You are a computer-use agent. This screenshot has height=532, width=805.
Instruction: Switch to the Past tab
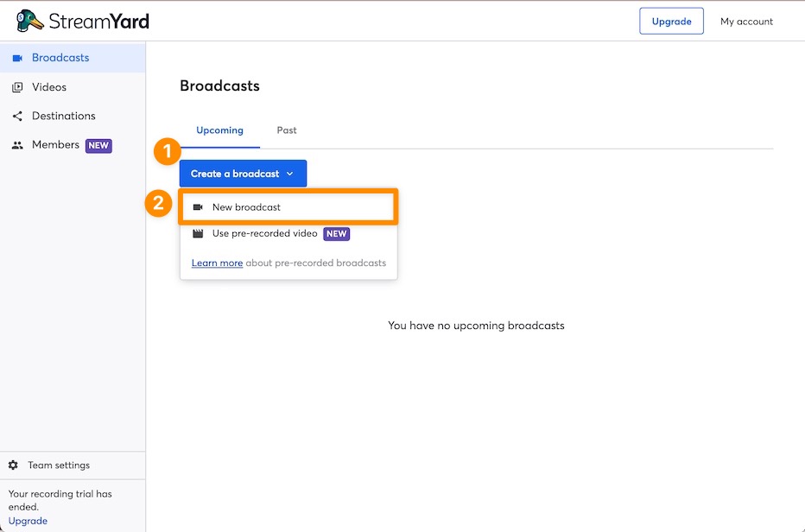[287, 130]
